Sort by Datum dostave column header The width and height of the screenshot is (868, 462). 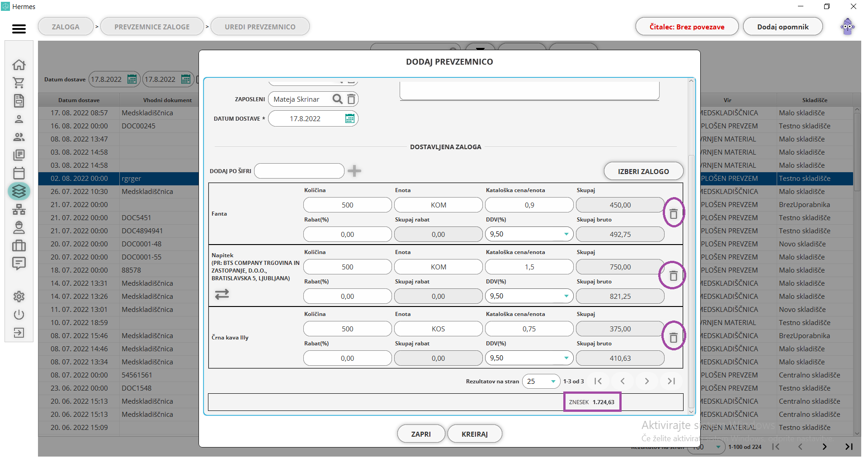coord(79,100)
